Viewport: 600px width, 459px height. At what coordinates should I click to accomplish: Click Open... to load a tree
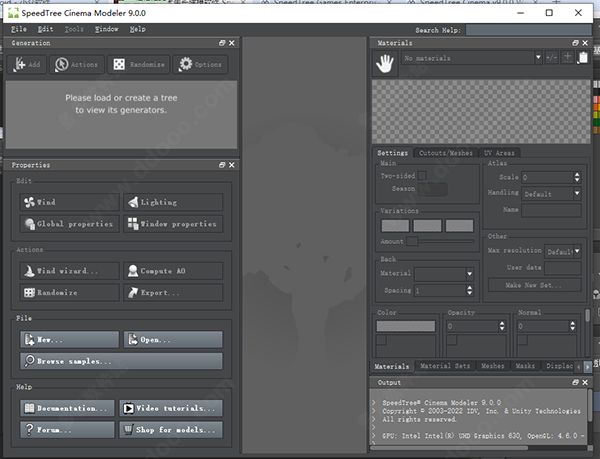coord(173,339)
